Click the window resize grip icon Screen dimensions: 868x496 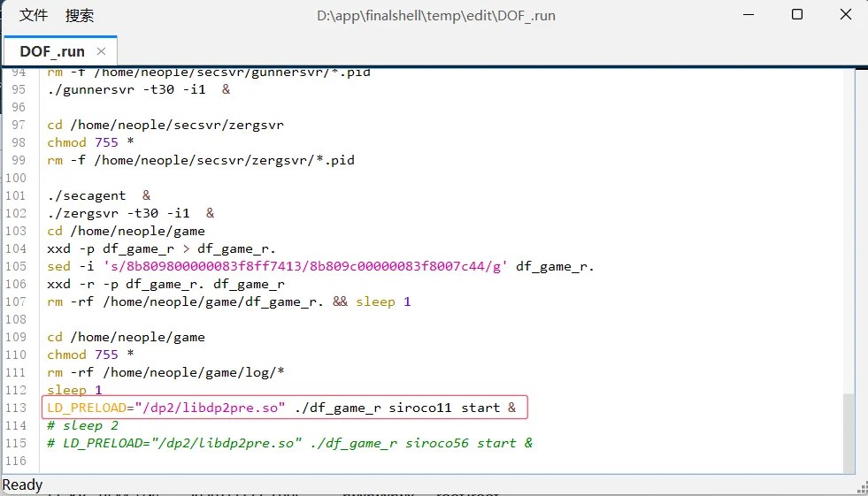coord(863,487)
